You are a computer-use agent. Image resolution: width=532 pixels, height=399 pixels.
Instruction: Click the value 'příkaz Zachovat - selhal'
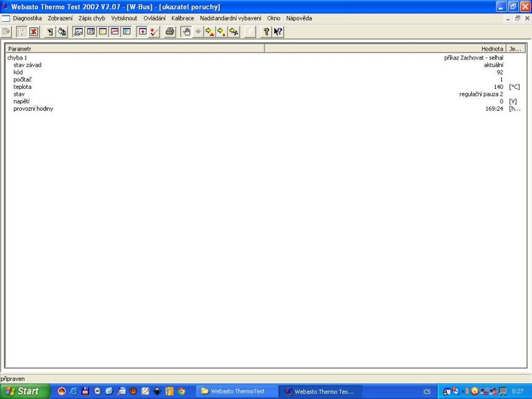click(474, 58)
